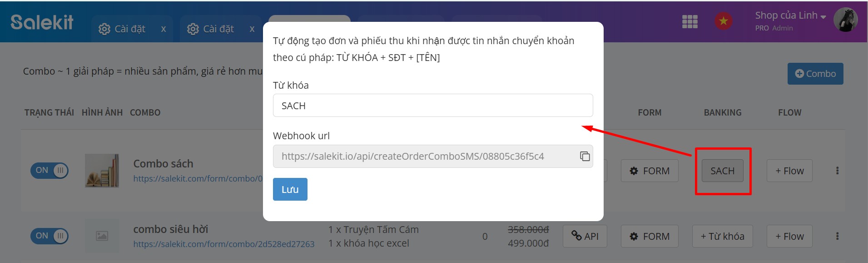Image resolution: width=868 pixels, height=263 pixels.
Task: Open the user profile avatar
Action: 845,20
